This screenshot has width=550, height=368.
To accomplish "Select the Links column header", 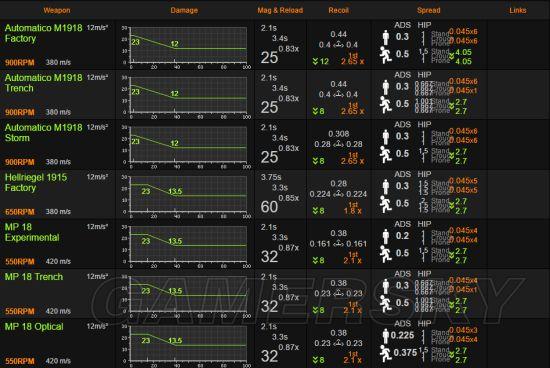I will pos(518,10).
